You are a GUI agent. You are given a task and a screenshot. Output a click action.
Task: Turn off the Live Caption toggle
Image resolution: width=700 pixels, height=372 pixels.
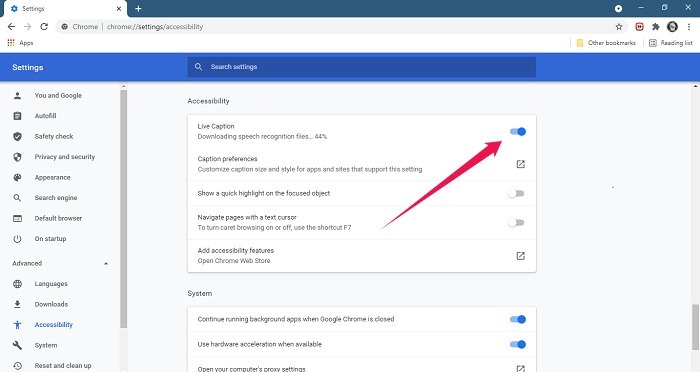click(x=518, y=131)
